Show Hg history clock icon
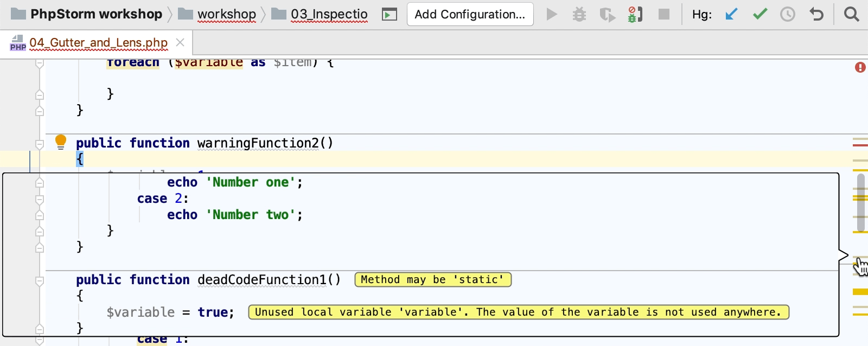 pyautogui.click(x=788, y=14)
